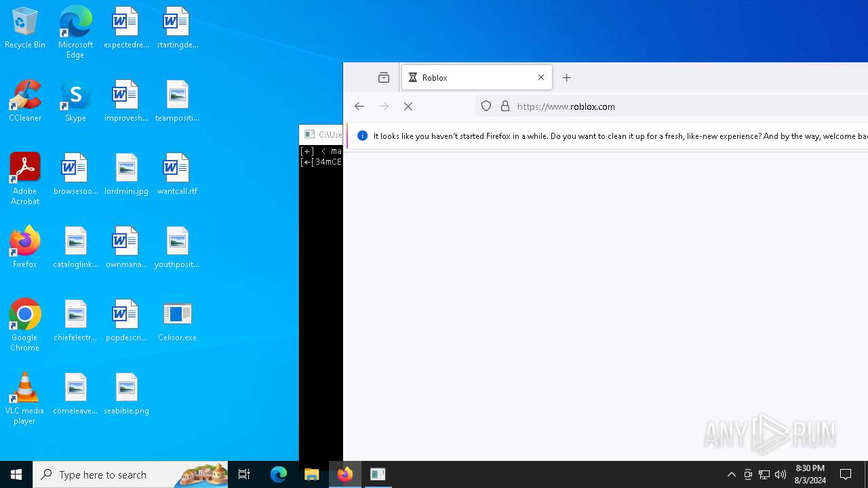The image size is (868, 488).
Task: Select the popdescri... Word document
Action: tap(126, 321)
